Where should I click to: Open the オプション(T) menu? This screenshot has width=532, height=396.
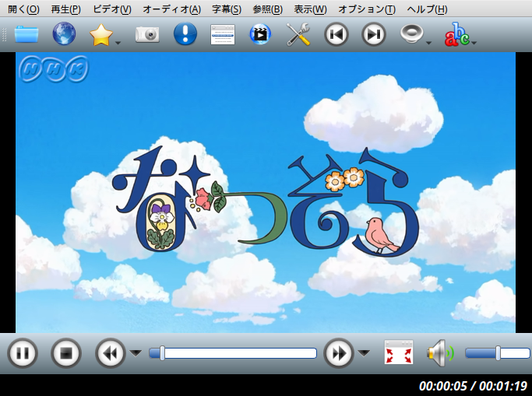tap(367, 9)
